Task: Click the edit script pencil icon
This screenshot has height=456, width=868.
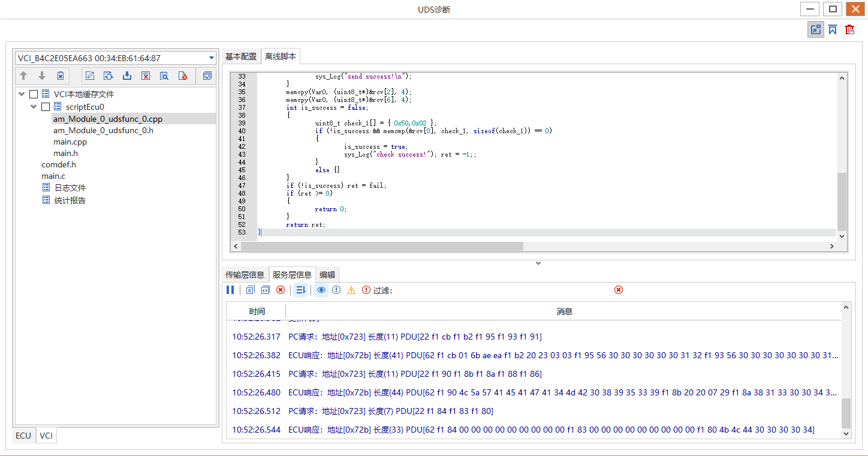Action: pos(90,76)
